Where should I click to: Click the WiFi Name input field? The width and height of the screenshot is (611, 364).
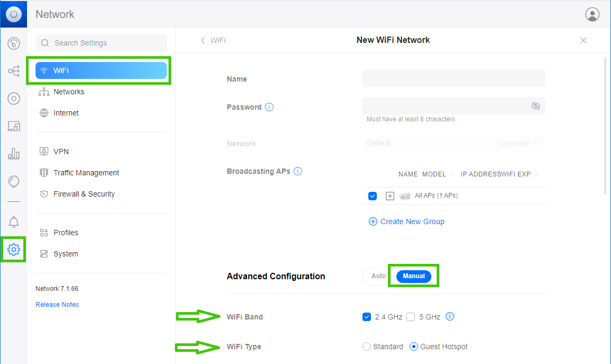(454, 78)
